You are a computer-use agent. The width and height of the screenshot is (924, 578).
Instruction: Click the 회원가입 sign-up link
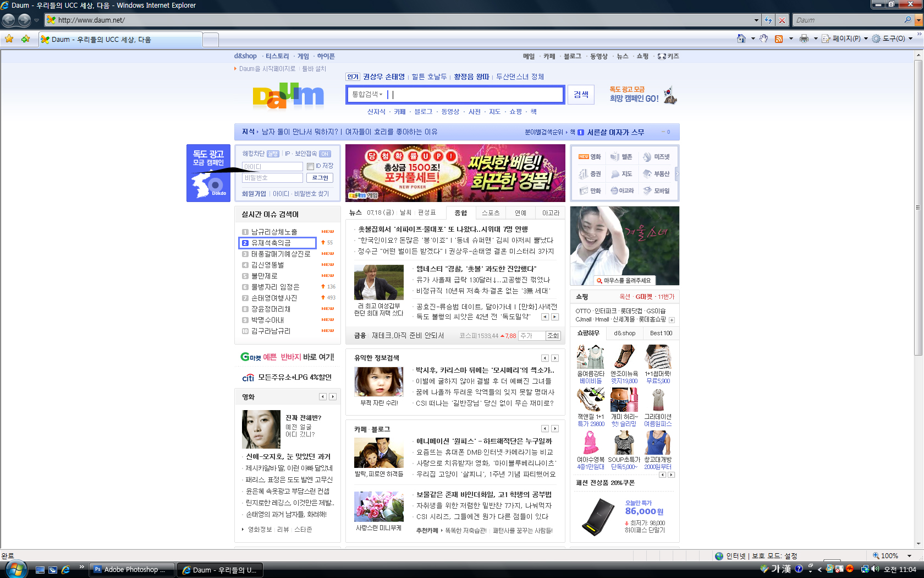pos(254,194)
